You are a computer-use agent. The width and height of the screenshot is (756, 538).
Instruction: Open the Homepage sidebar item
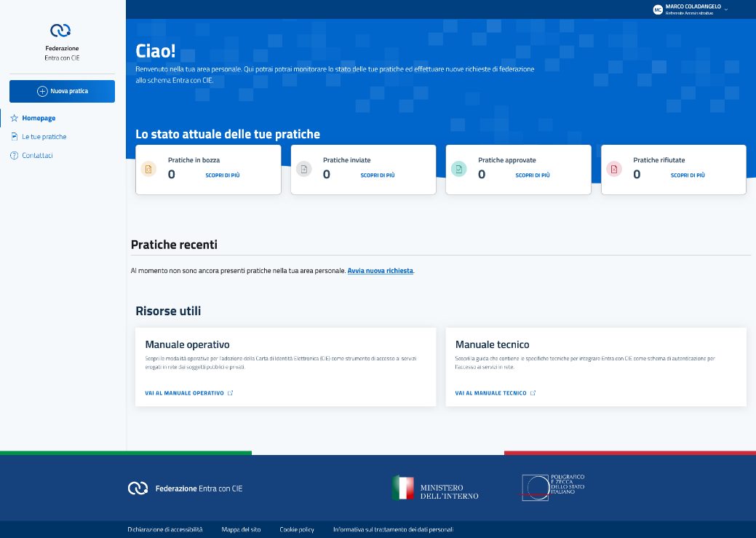(x=39, y=118)
